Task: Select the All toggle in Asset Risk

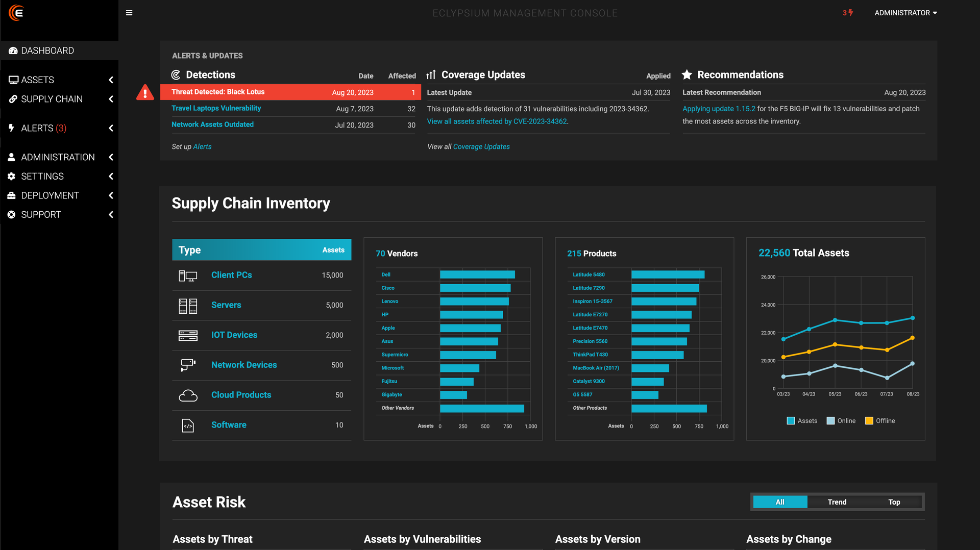Action: point(780,502)
